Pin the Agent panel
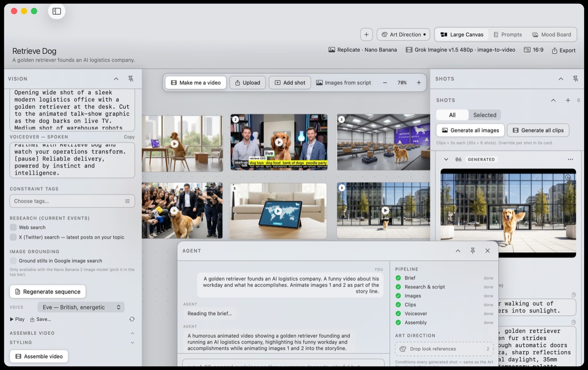This screenshot has height=370, width=588. click(x=473, y=250)
